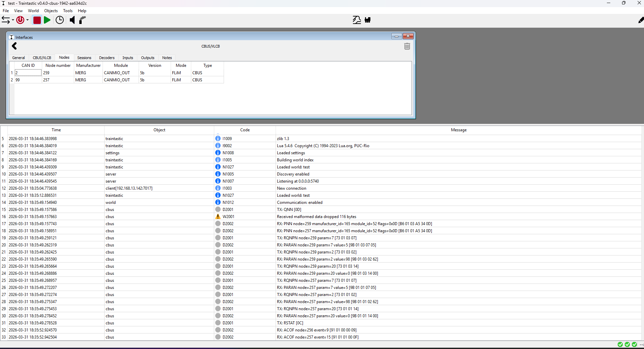Click the red power button icon

coord(20,20)
